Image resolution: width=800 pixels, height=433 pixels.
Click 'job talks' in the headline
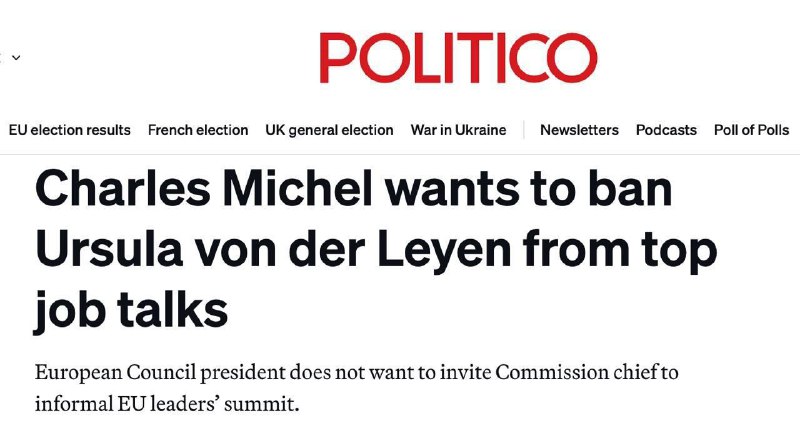[x=132, y=309]
